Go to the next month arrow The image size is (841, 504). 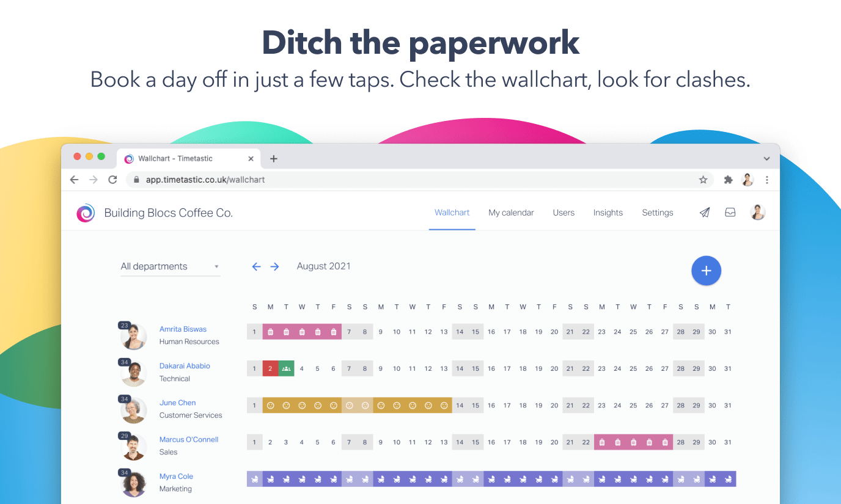coord(275,266)
